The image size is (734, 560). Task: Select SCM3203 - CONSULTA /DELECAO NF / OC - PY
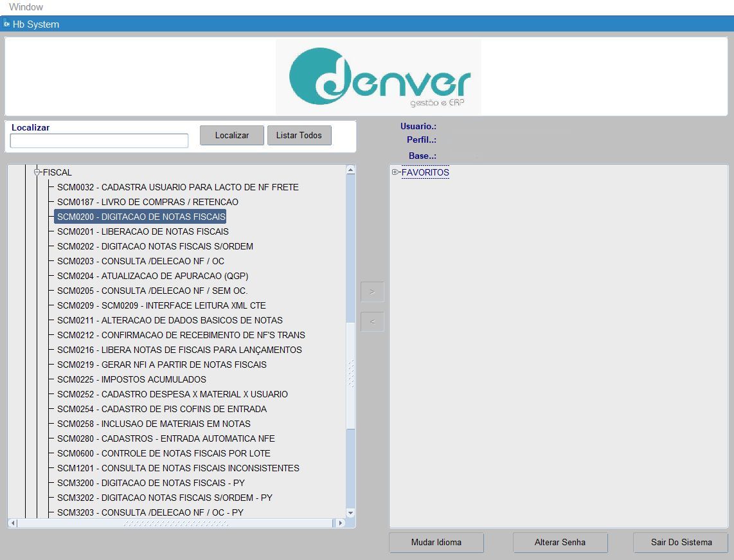[x=150, y=512]
